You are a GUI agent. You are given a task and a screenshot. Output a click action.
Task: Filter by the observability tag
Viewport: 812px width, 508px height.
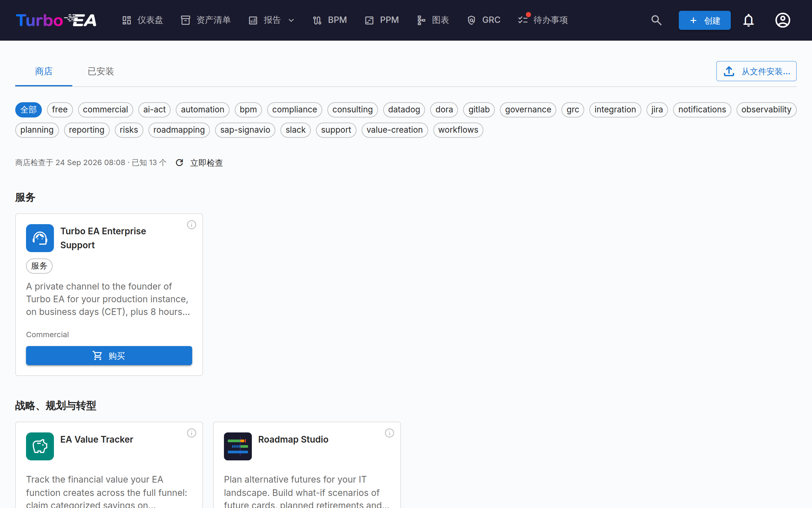[766, 110]
